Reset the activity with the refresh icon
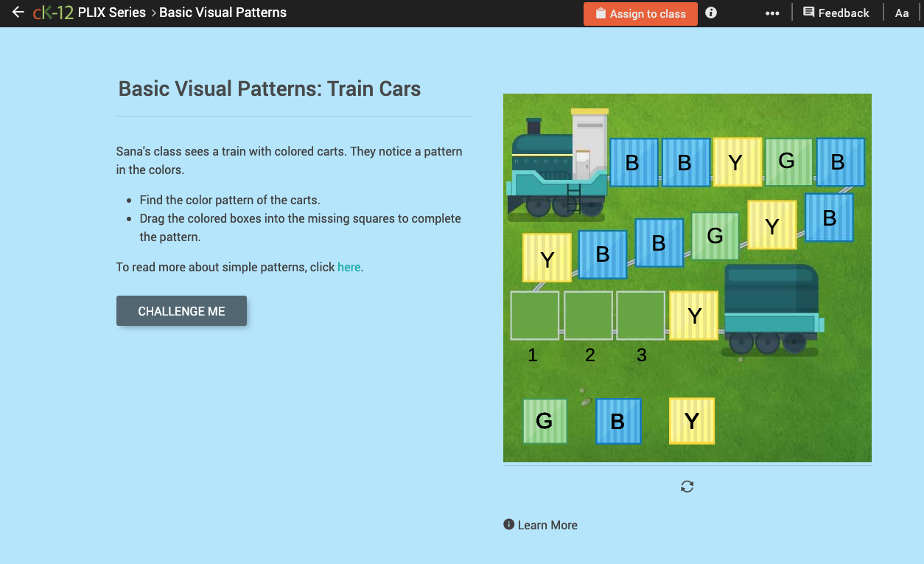 [x=687, y=486]
